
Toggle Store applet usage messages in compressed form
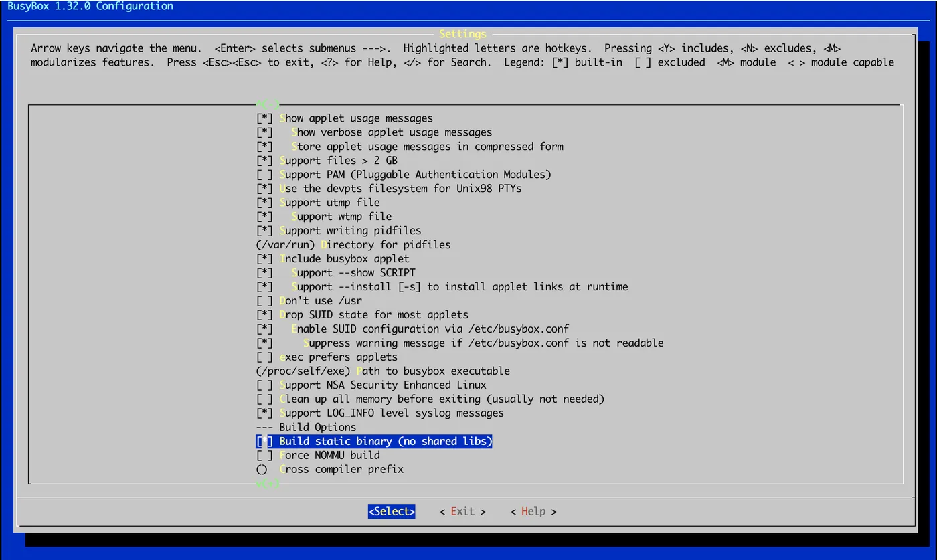pos(410,147)
